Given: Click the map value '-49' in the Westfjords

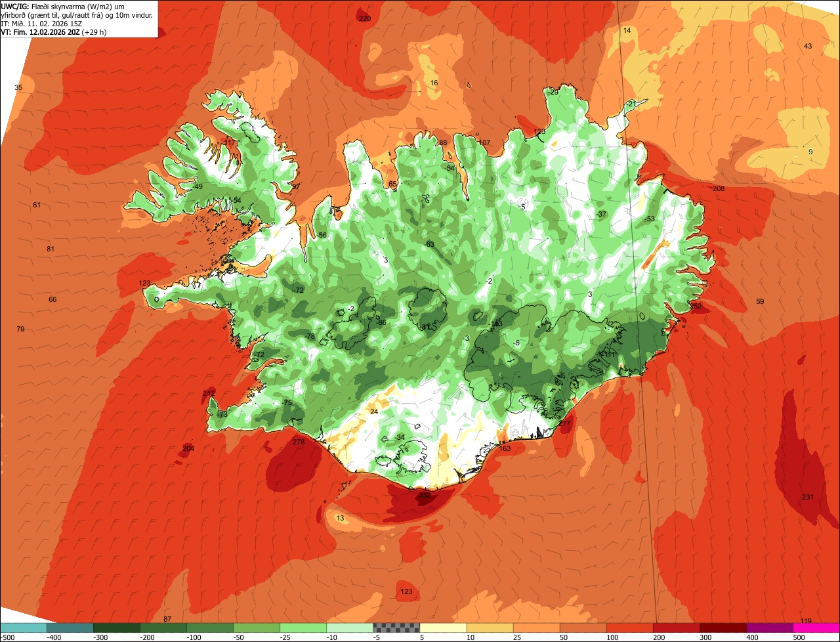Looking at the screenshot, I should 197,186.
